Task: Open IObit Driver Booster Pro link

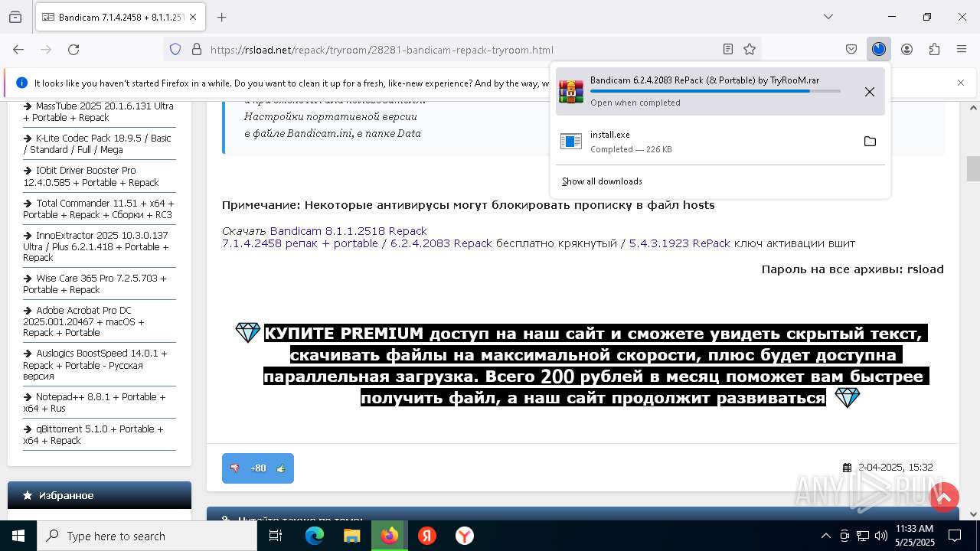Action: point(91,176)
